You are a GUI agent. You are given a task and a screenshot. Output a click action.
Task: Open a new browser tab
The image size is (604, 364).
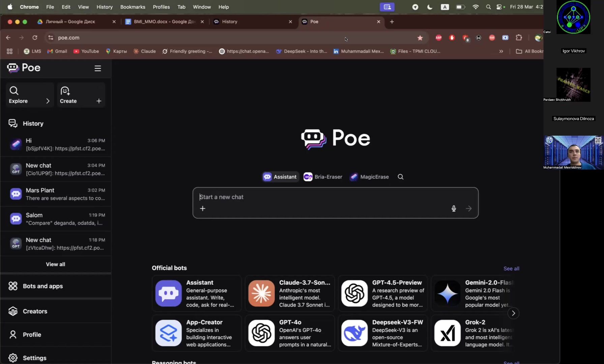click(x=392, y=22)
